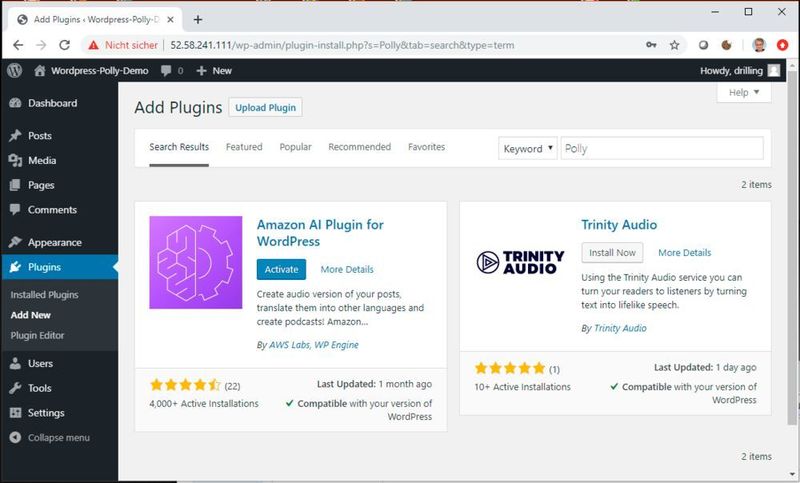Open the comments bubble in the admin bar

click(172, 71)
